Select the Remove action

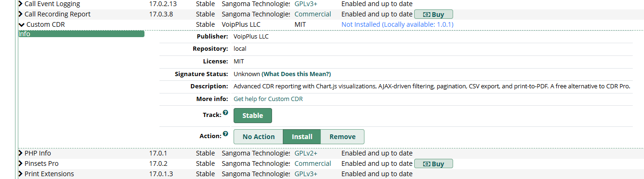pyautogui.click(x=342, y=137)
